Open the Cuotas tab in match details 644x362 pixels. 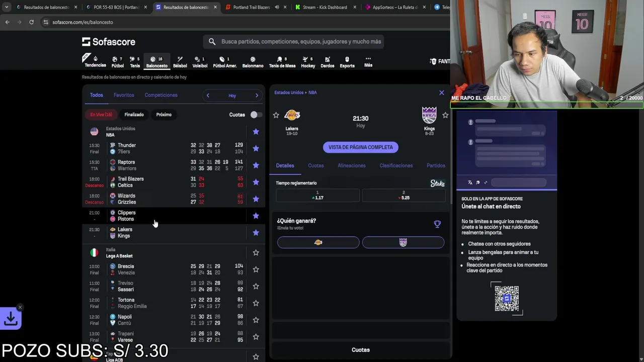[x=316, y=165]
